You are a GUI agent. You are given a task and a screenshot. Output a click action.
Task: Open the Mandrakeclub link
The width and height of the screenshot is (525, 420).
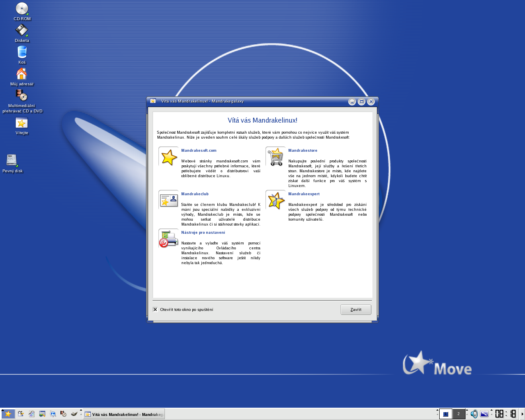[x=195, y=194]
